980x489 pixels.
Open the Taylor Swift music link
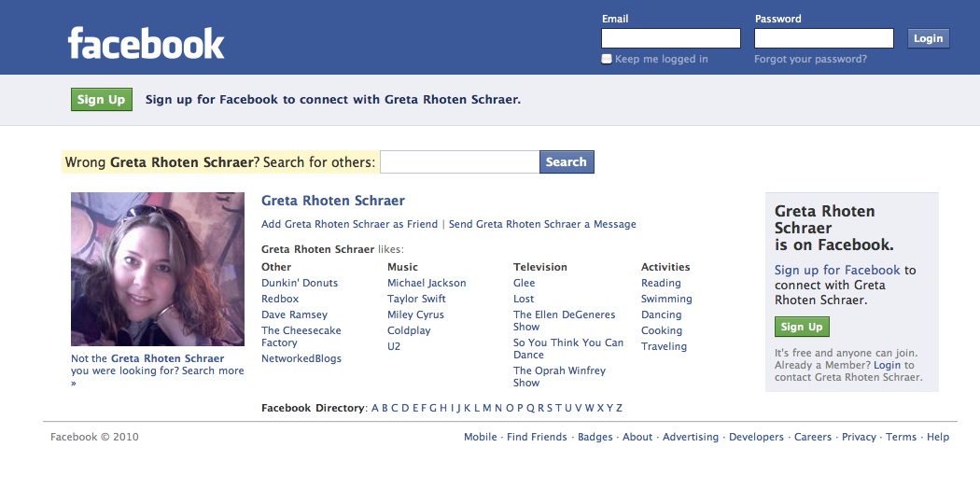(x=416, y=299)
